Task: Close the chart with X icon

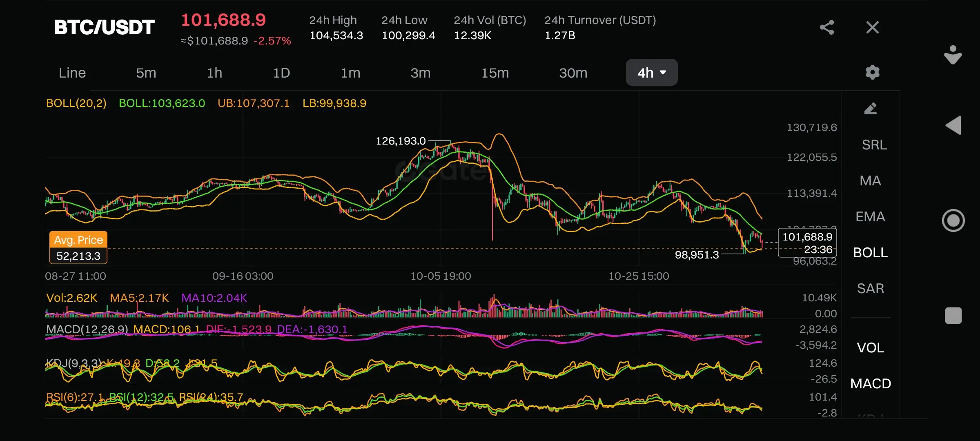Action: (x=872, y=27)
